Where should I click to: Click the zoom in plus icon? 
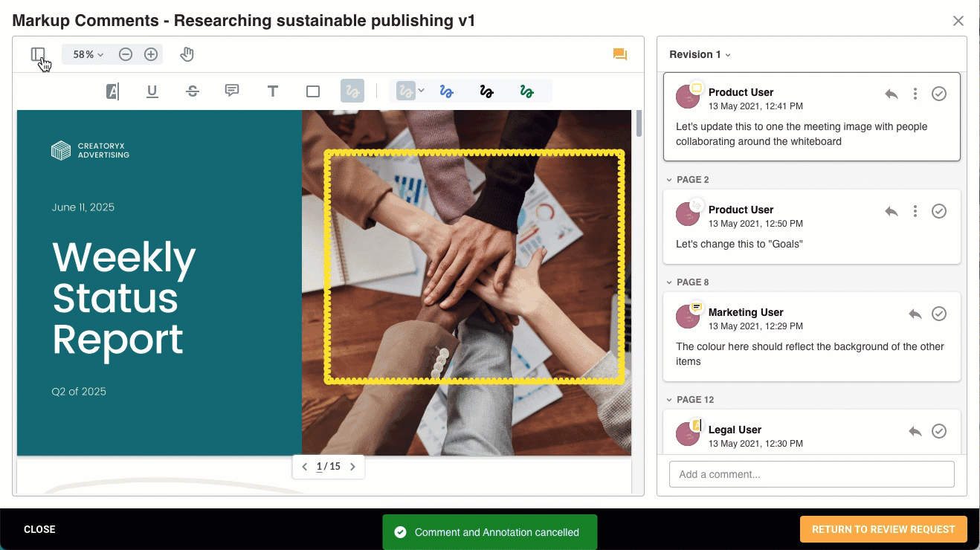click(151, 54)
